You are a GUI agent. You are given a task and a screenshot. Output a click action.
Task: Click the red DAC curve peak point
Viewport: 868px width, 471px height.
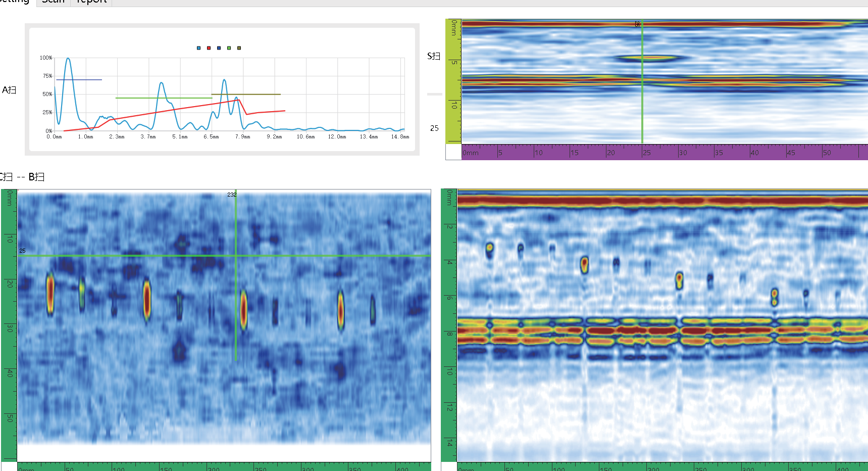[239, 100]
